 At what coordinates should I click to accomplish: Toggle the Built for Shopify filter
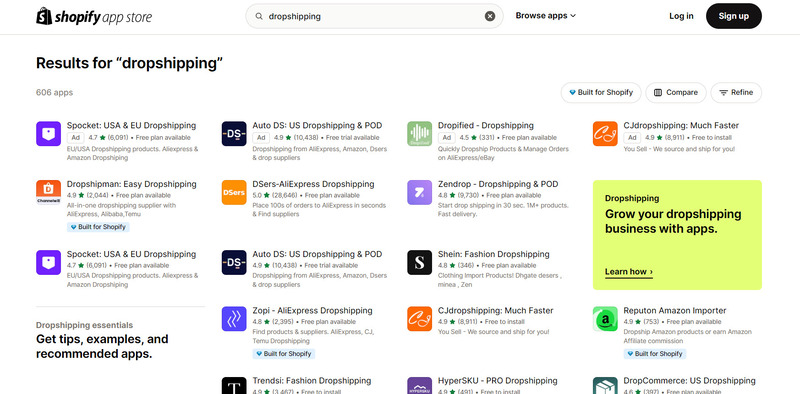coord(601,92)
